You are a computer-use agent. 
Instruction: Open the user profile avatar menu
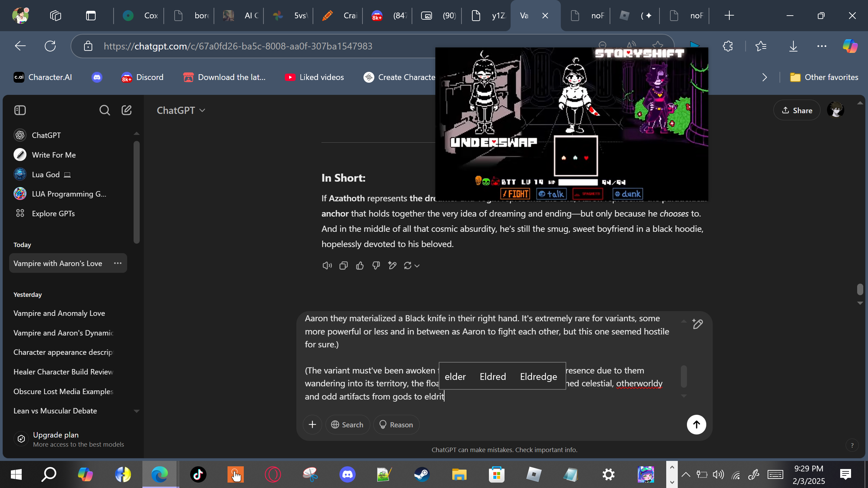tap(835, 110)
